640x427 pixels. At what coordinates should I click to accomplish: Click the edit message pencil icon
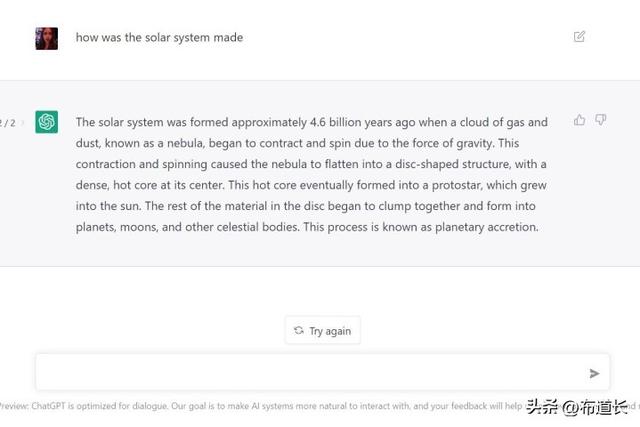coord(580,37)
